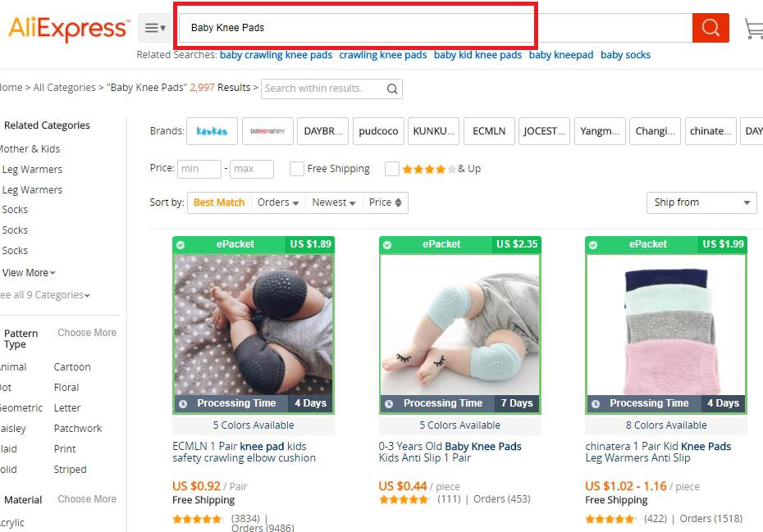The width and height of the screenshot is (763, 532).
Task: Open related search baby socks
Action: coord(625,55)
